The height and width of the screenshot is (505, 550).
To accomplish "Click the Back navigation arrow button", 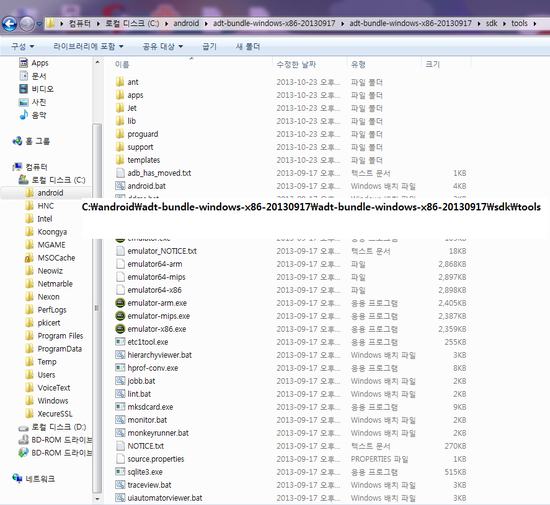I will click(9, 24).
